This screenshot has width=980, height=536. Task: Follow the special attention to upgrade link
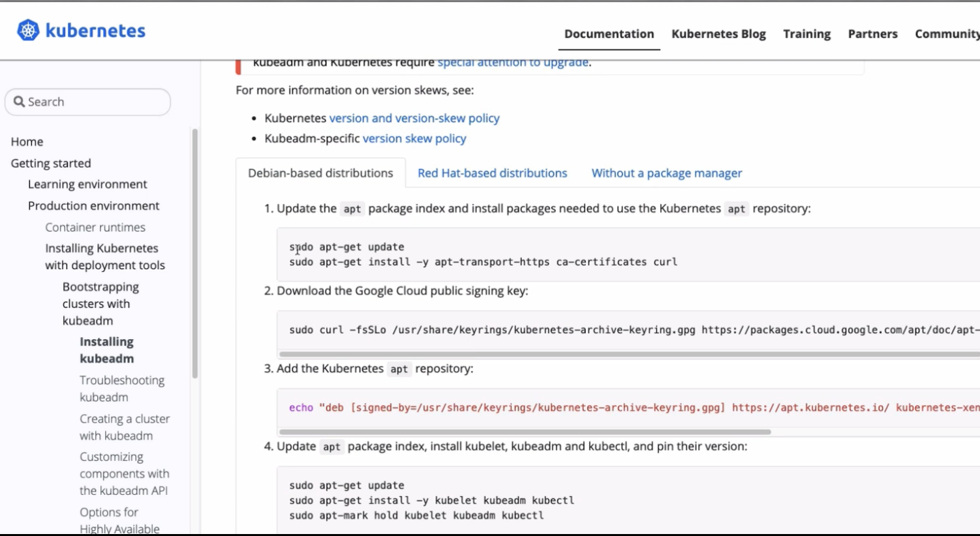coord(513,63)
